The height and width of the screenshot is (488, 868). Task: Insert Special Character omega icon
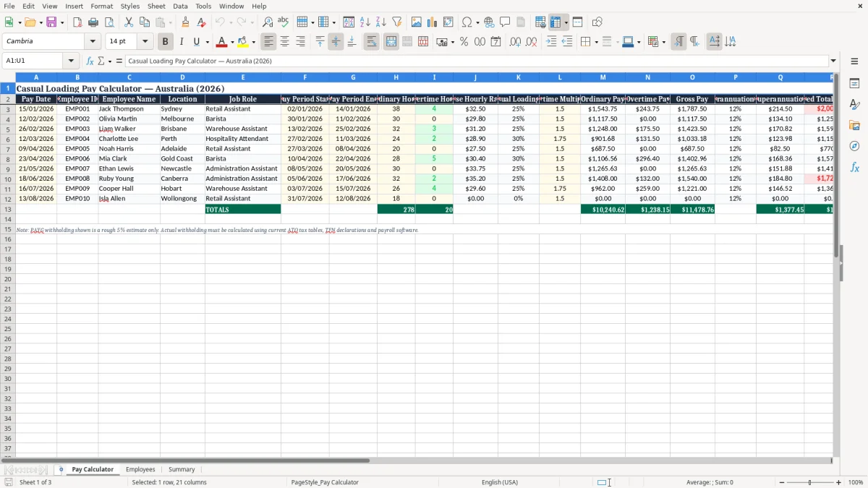467,22
